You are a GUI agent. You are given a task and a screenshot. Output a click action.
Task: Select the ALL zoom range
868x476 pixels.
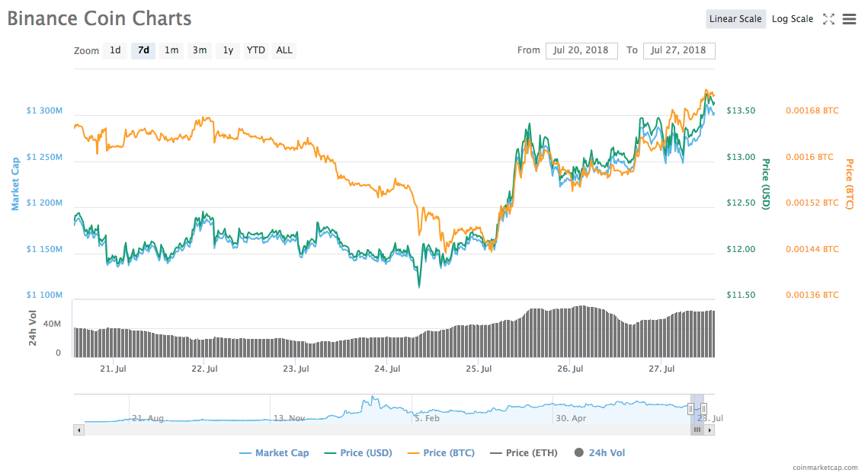[283, 50]
